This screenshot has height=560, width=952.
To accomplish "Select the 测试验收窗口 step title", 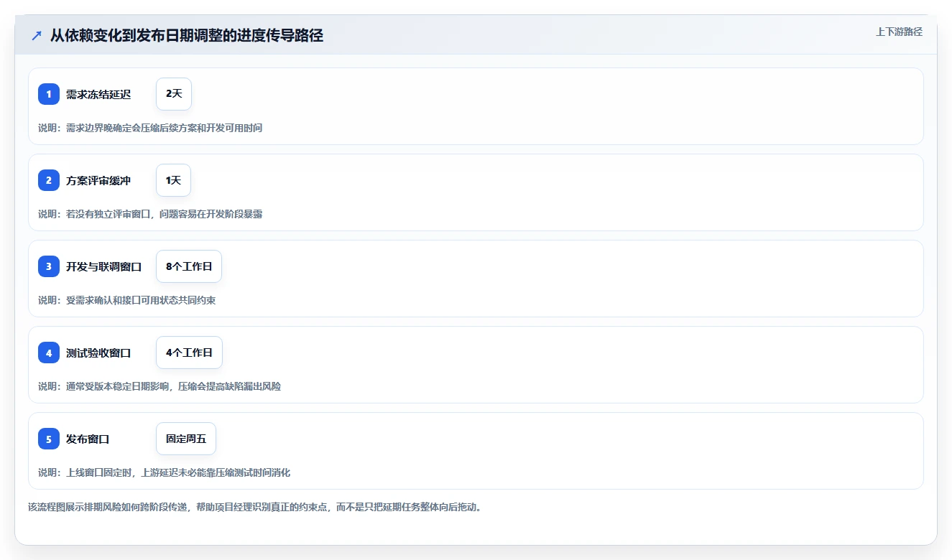I will (x=98, y=353).
